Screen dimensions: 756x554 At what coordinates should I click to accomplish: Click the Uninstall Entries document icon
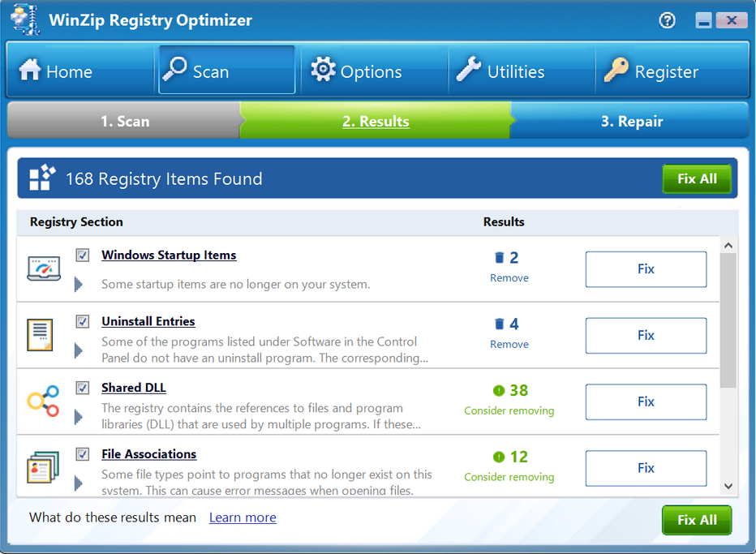[x=40, y=335]
